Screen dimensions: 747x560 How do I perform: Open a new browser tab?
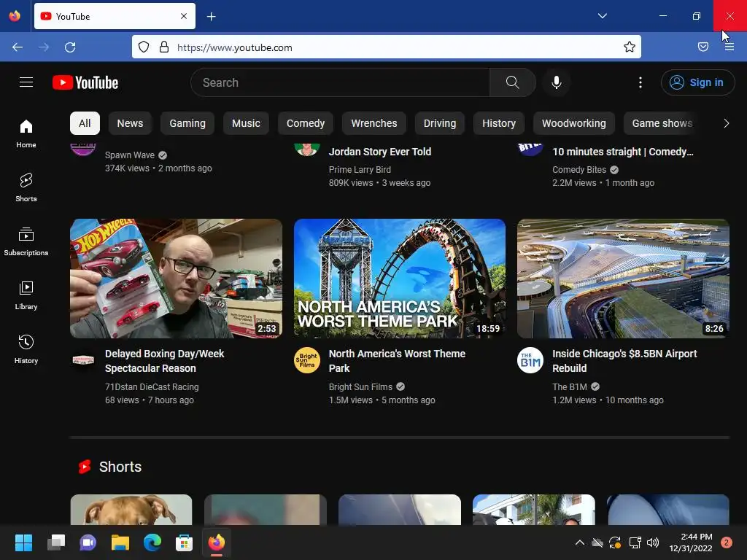click(211, 17)
